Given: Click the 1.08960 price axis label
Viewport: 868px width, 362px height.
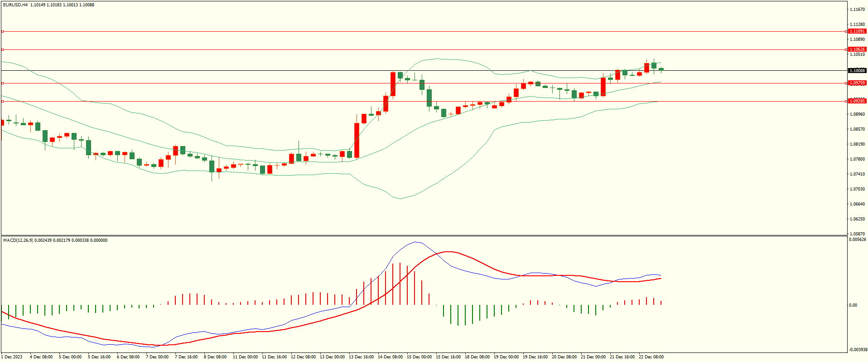Looking at the screenshot, I should (x=858, y=114).
